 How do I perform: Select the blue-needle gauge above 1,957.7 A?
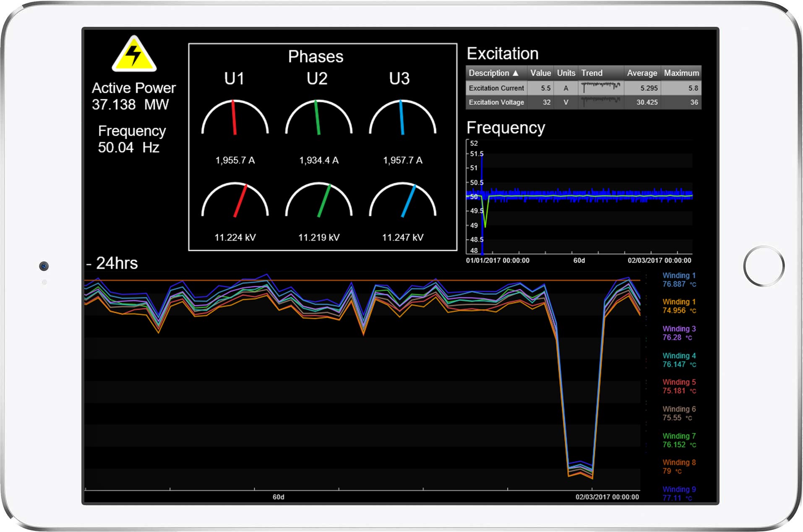click(x=403, y=118)
